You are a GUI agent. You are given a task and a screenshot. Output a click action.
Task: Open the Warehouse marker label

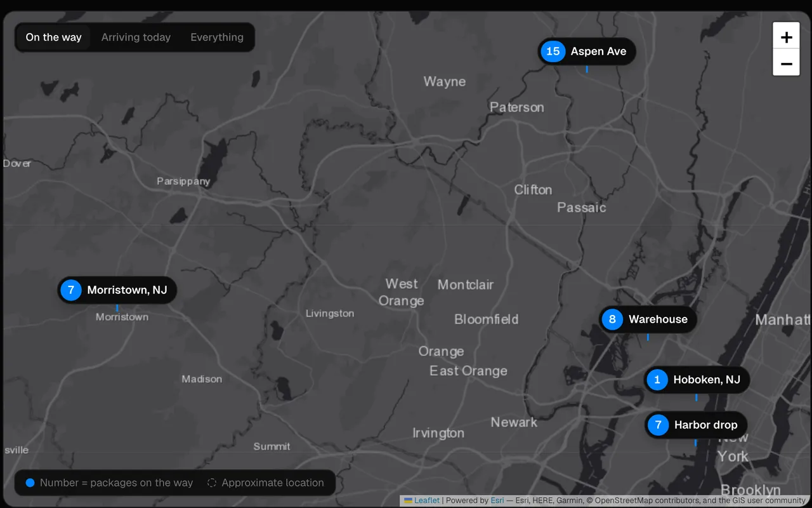(x=658, y=319)
